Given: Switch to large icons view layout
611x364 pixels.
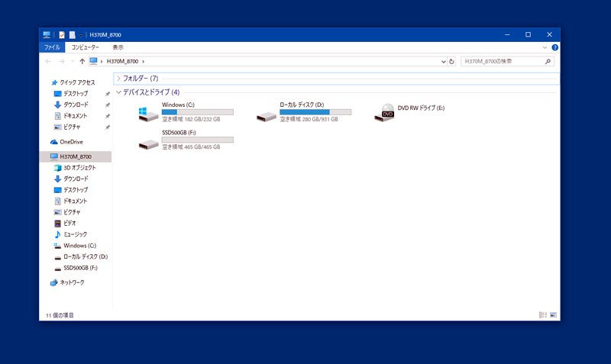Looking at the screenshot, I should [553, 315].
